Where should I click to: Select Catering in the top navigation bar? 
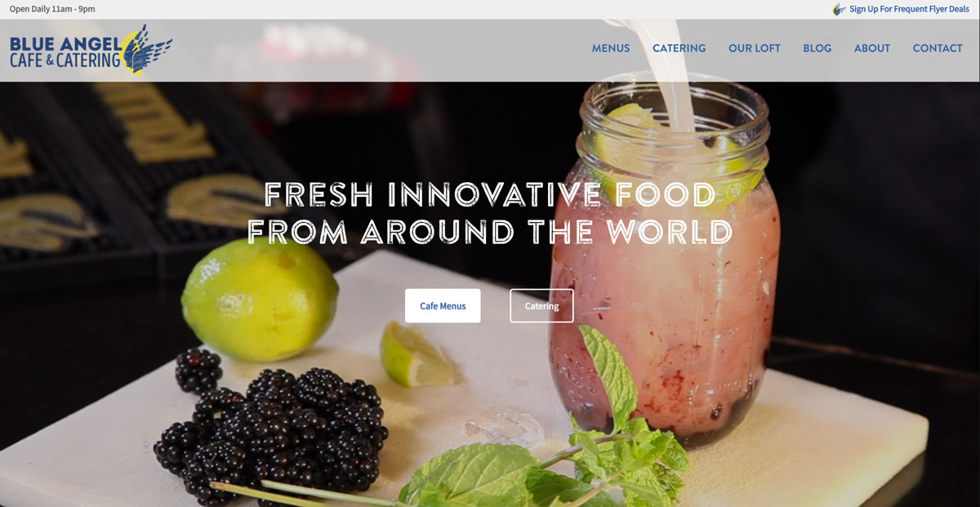(679, 48)
